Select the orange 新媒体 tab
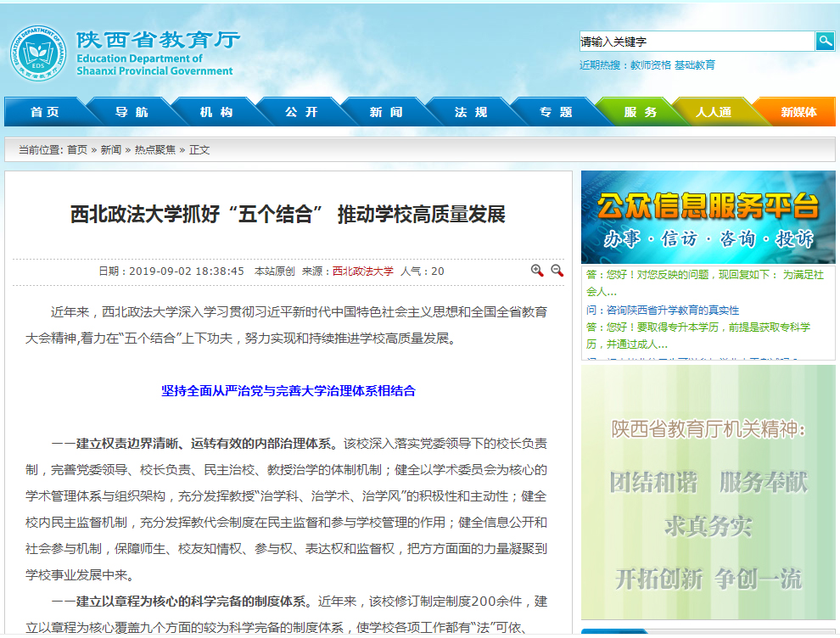Screen dimensions: 840x638 (x=798, y=112)
